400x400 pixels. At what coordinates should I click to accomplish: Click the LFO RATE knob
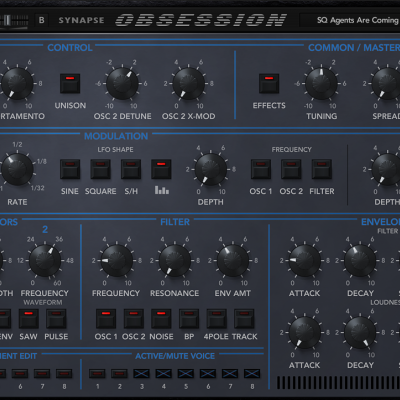coord(17,169)
